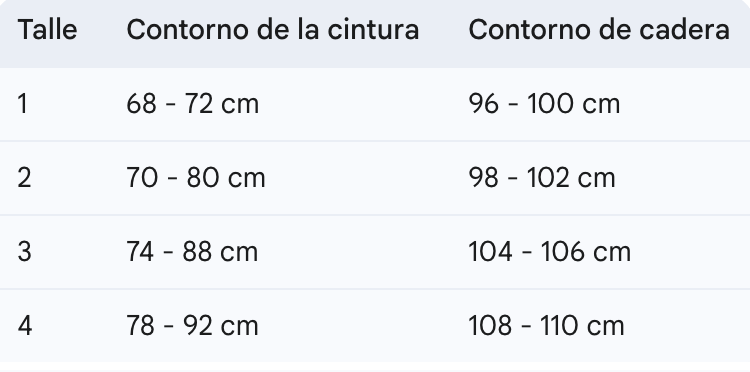Image resolution: width=750 pixels, height=372 pixels.
Task: Click the number 88 in third row
Action: (x=197, y=252)
